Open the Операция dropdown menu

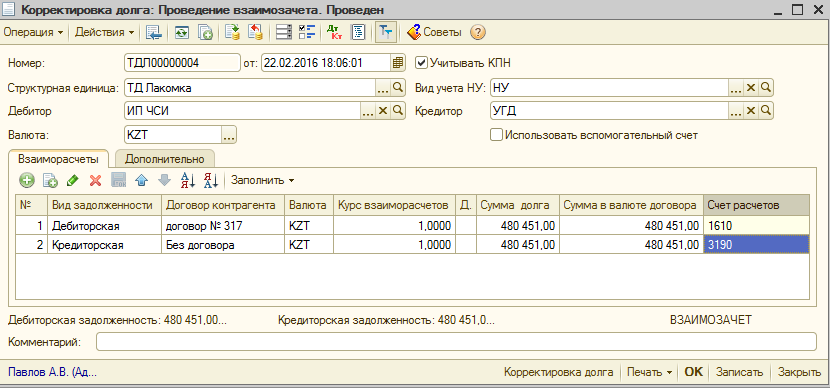tap(33, 33)
